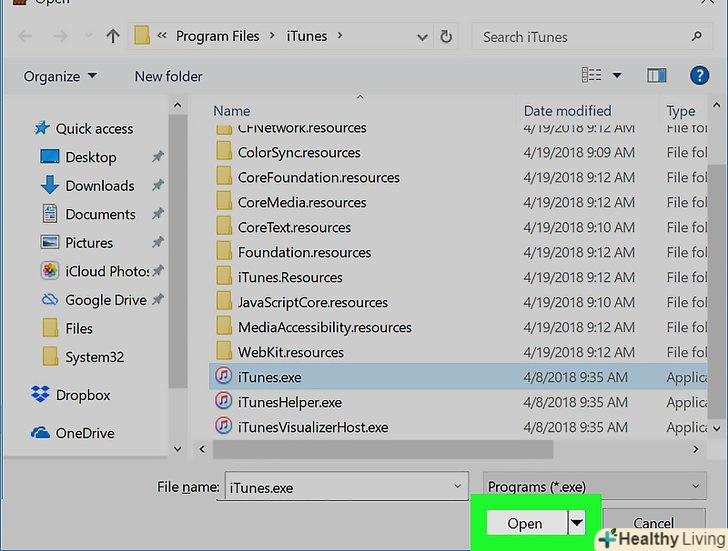Change view with the view icon
728x551 pixels.
point(592,75)
